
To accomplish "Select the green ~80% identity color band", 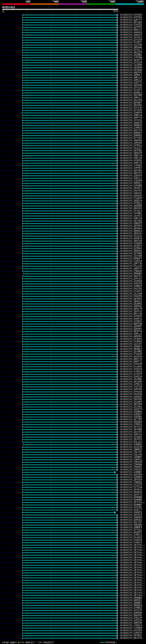I will tap(101, 4).
